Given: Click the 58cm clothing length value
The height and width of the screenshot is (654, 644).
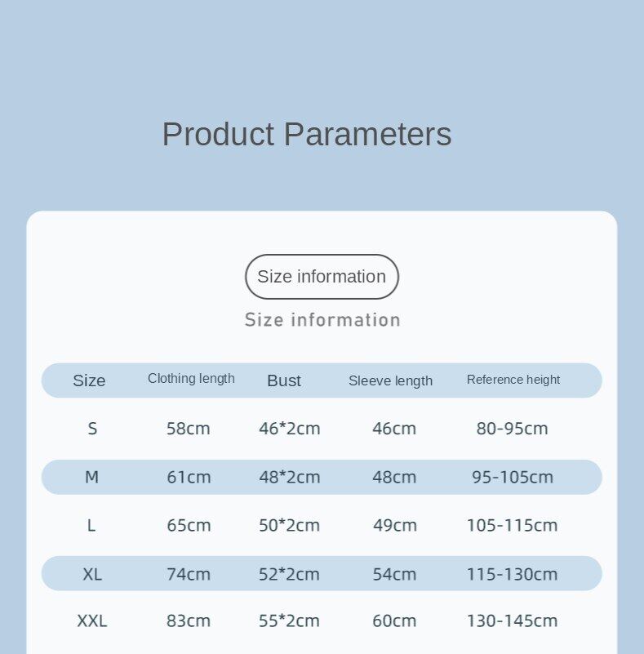Looking at the screenshot, I should click(x=189, y=429).
